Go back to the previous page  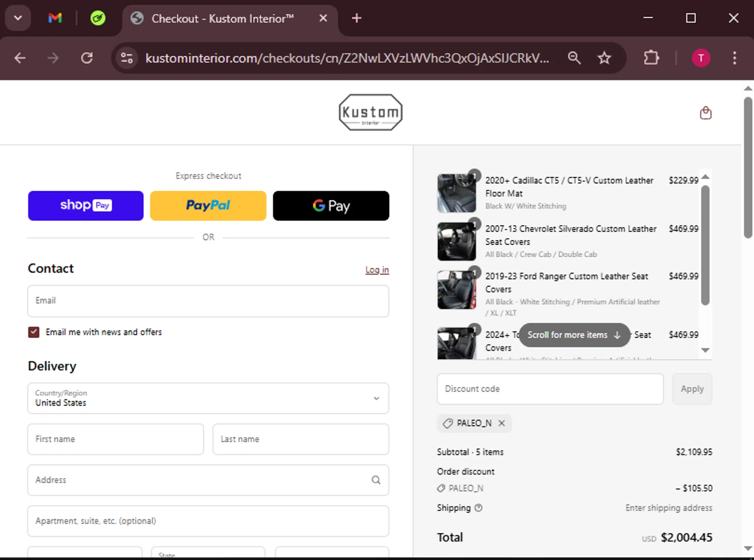coord(20,58)
